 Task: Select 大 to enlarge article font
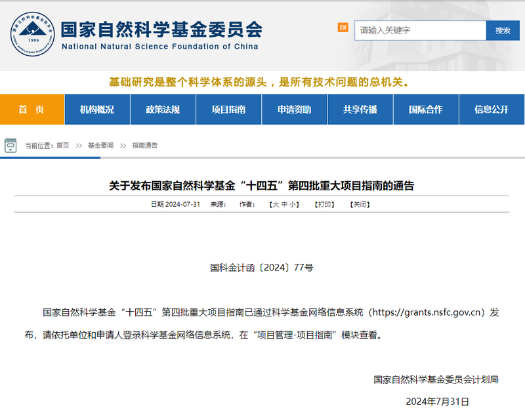[275, 204]
